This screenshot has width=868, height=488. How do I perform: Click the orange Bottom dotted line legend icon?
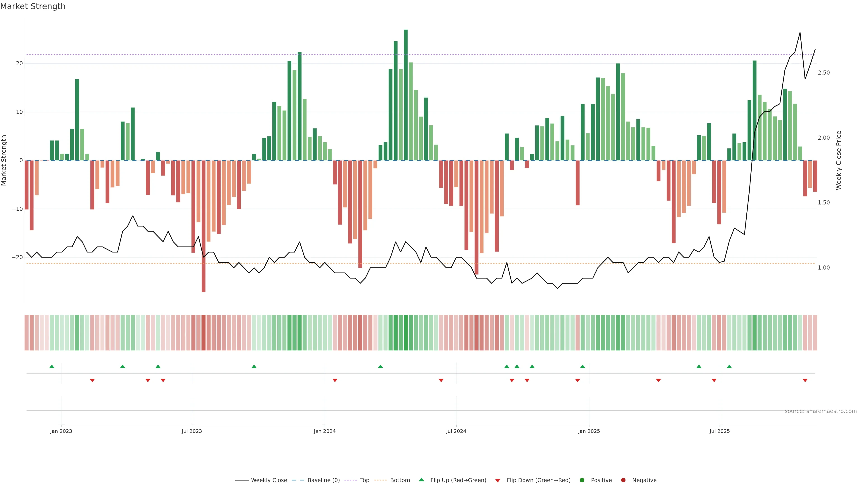[x=380, y=480]
